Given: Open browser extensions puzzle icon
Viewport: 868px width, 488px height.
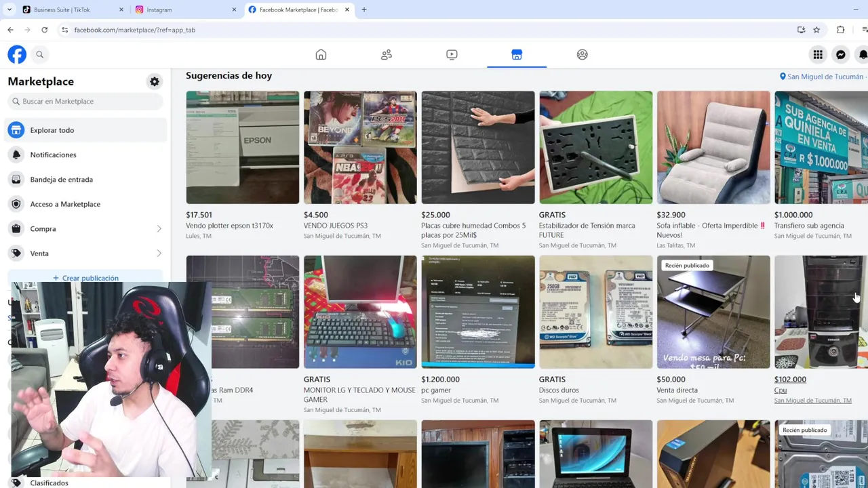Looking at the screenshot, I should (x=841, y=30).
